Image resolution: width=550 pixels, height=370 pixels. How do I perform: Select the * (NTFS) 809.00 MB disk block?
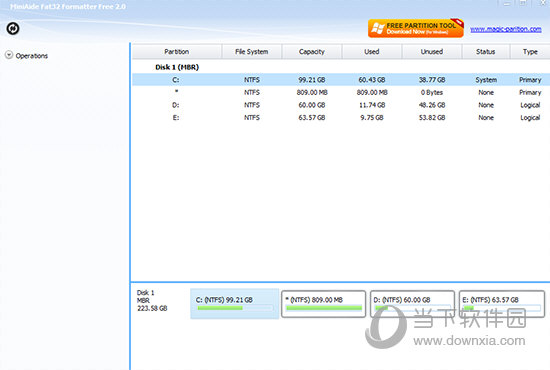click(323, 304)
